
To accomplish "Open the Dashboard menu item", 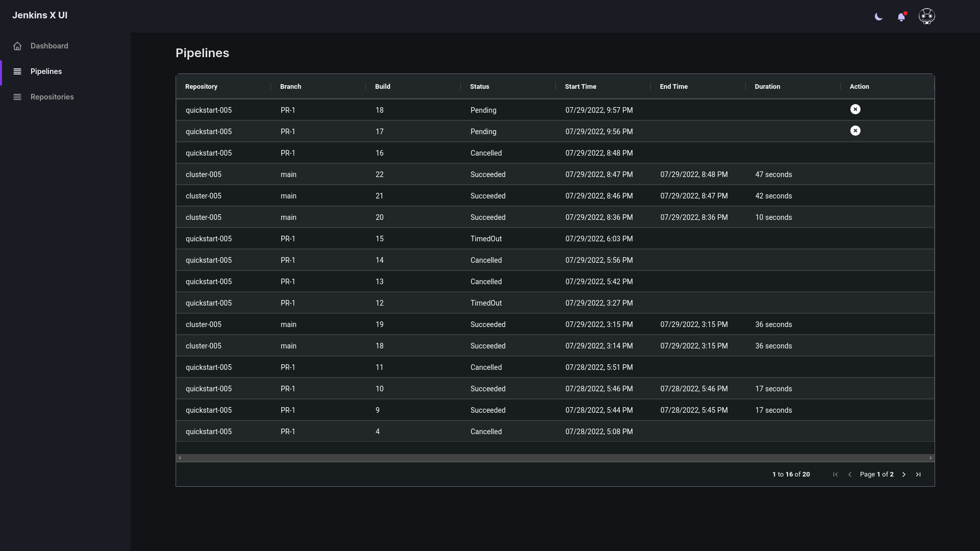I will (x=49, y=46).
